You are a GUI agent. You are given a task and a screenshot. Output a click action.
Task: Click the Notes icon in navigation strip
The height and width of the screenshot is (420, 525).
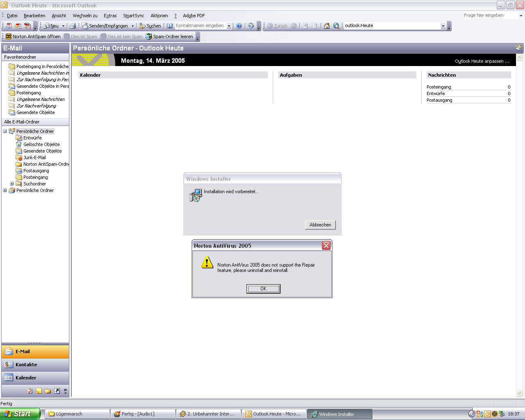pyautogui.click(x=39, y=391)
